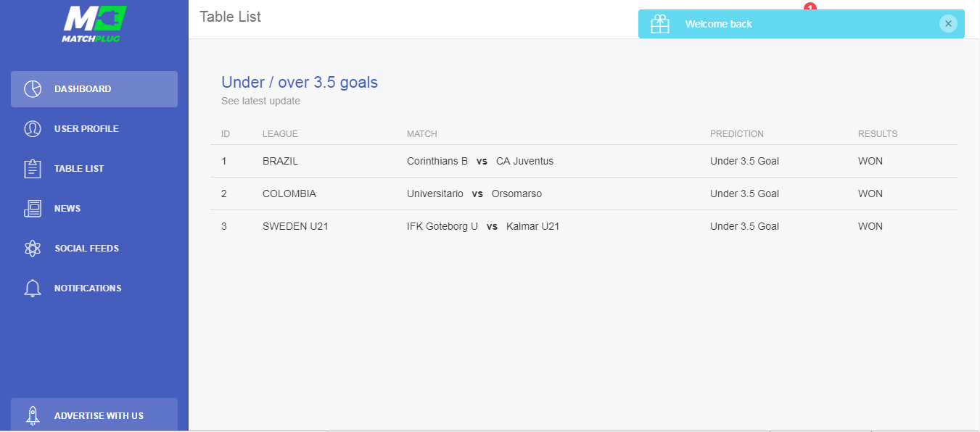
Task: Click the red notification badge
Action: coord(810,7)
